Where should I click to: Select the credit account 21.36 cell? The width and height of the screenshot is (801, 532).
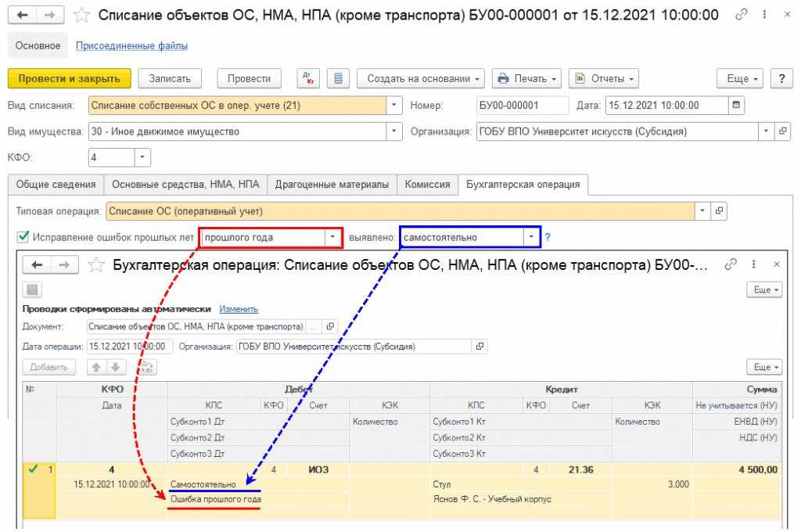[x=581, y=469]
